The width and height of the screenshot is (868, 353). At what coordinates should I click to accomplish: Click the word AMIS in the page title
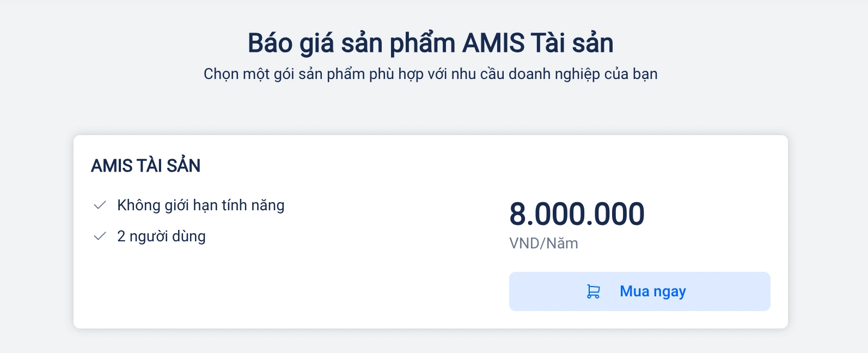click(x=493, y=43)
